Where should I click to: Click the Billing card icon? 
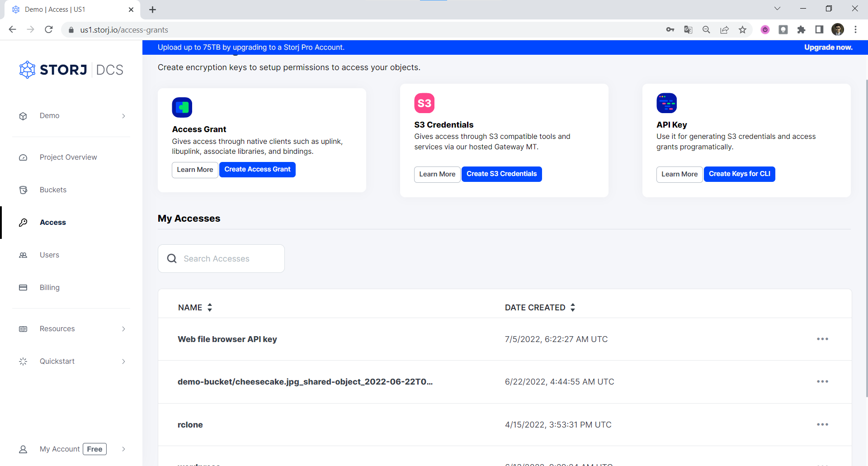23,288
